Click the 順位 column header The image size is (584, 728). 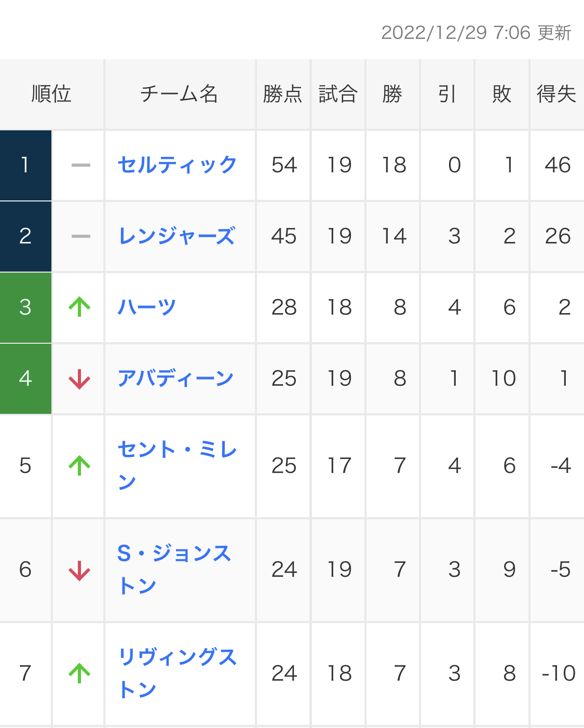51,94
